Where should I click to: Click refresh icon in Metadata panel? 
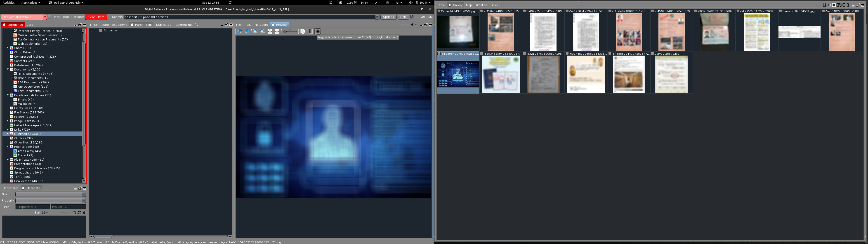79,213
